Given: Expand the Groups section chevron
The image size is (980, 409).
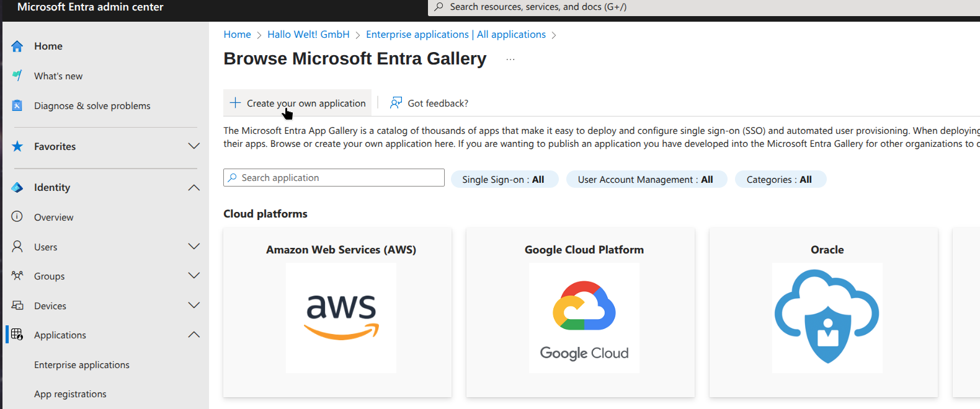Looking at the screenshot, I should click(x=194, y=276).
